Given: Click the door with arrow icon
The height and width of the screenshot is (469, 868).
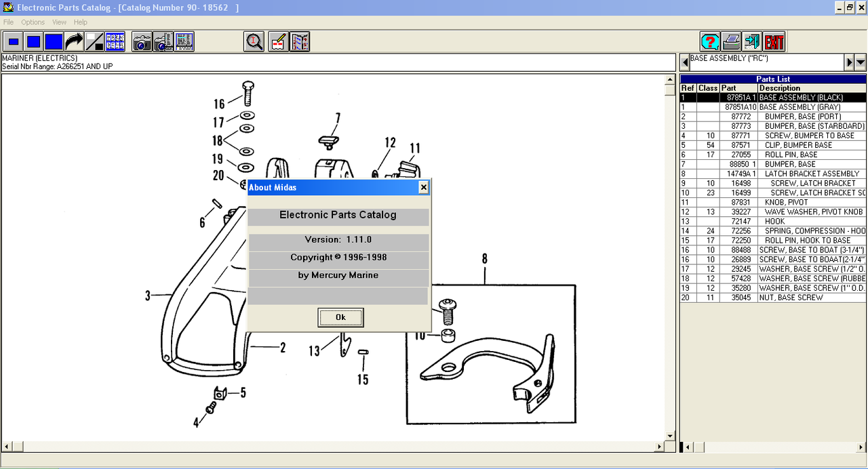Looking at the screenshot, I should 752,42.
